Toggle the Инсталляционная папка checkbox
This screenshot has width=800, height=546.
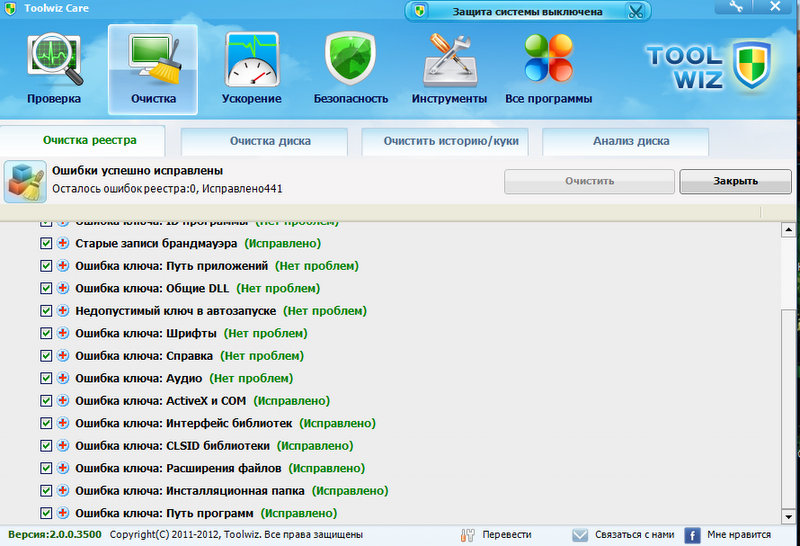[x=46, y=490]
